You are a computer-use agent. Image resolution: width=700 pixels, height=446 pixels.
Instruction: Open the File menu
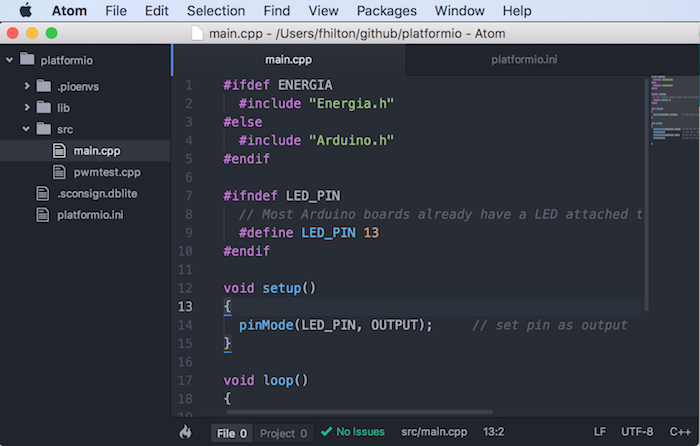[116, 11]
